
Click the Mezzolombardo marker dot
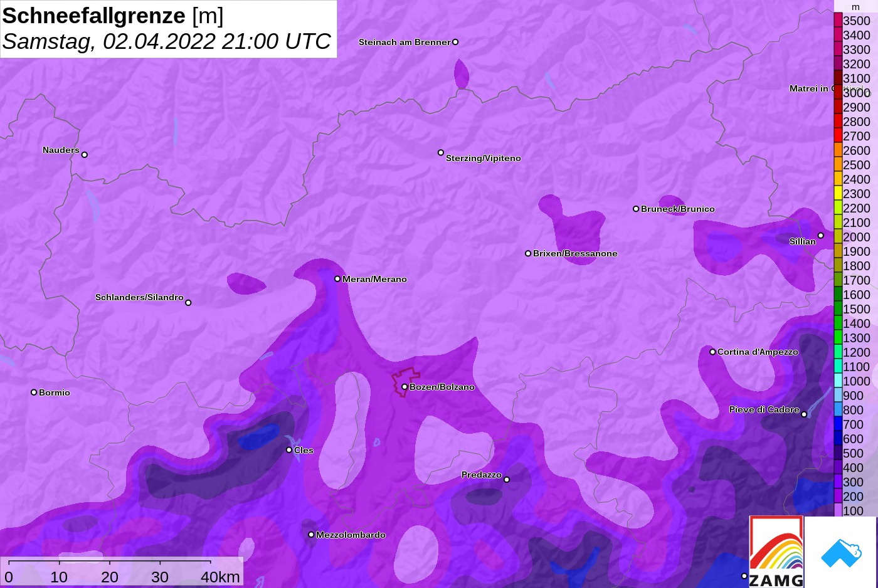(311, 535)
